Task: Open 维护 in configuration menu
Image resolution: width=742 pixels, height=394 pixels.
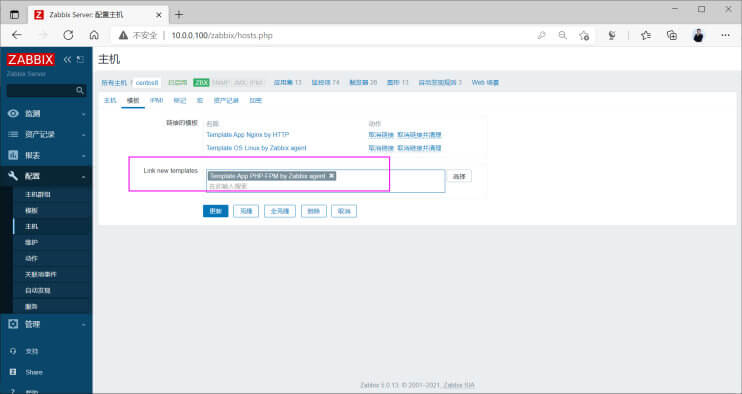Action: 31,243
